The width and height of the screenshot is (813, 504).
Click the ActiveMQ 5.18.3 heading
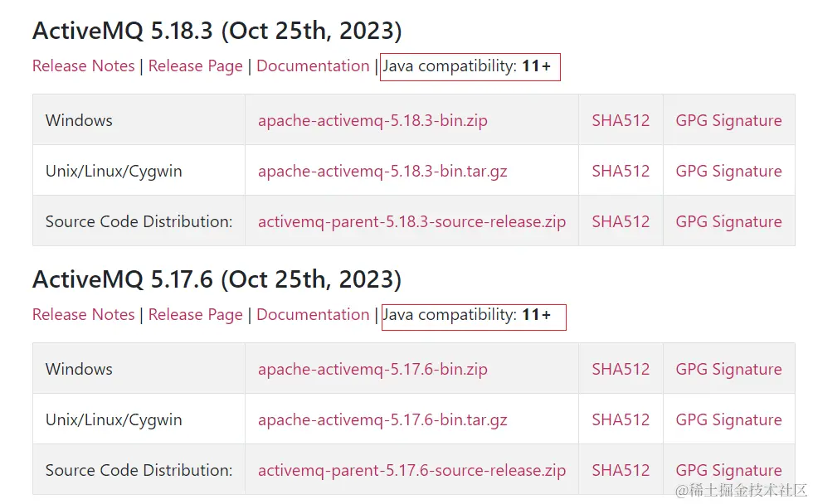click(217, 31)
